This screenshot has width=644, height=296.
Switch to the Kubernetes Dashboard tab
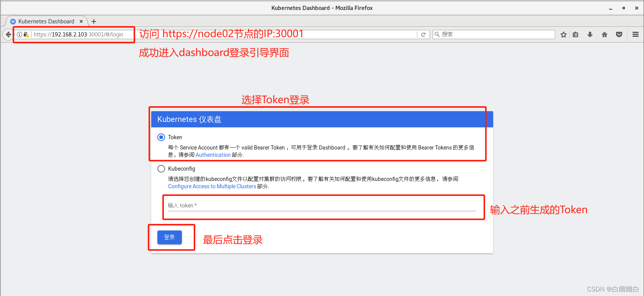[46, 21]
